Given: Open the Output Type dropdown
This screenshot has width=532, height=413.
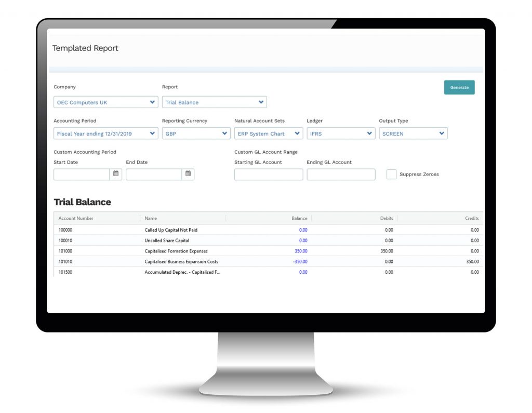Looking at the screenshot, I should [413, 134].
